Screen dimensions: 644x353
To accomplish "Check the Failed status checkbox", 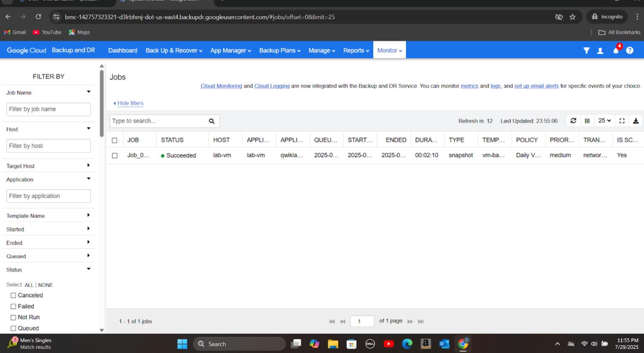I will (13, 306).
